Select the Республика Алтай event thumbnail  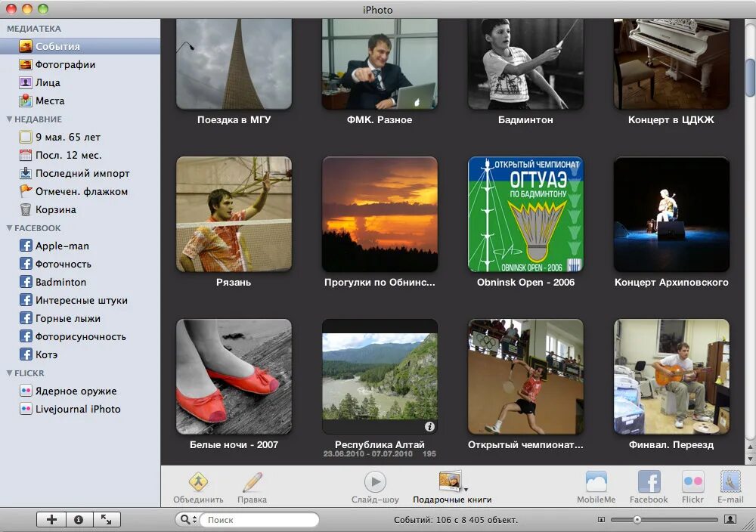(x=380, y=376)
